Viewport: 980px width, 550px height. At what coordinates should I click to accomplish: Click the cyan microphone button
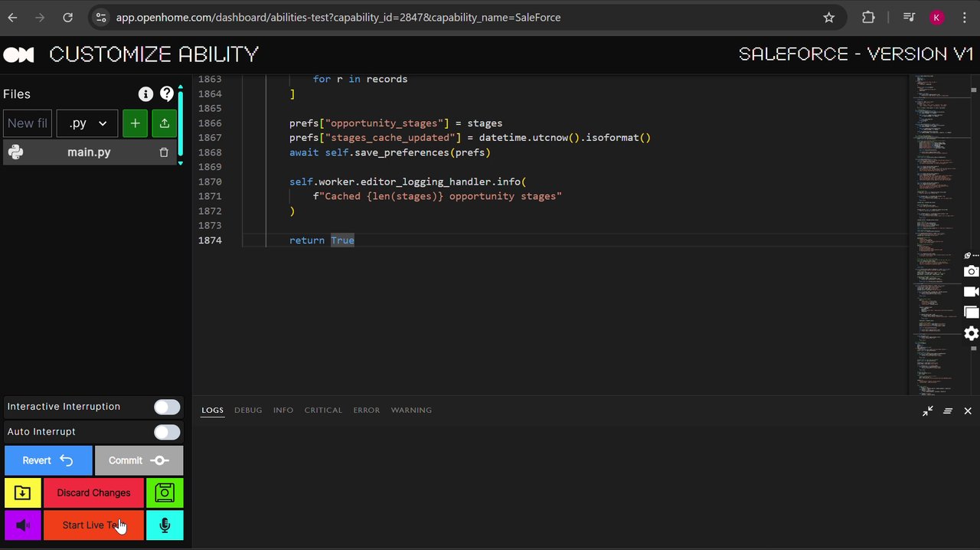point(165,525)
